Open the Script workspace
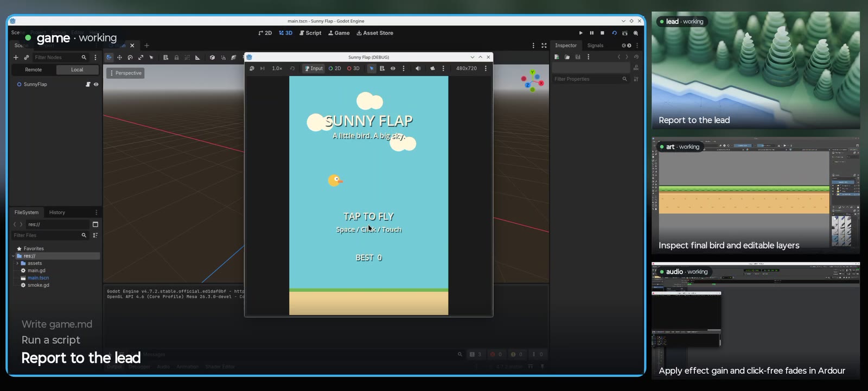 click(310, 33)
